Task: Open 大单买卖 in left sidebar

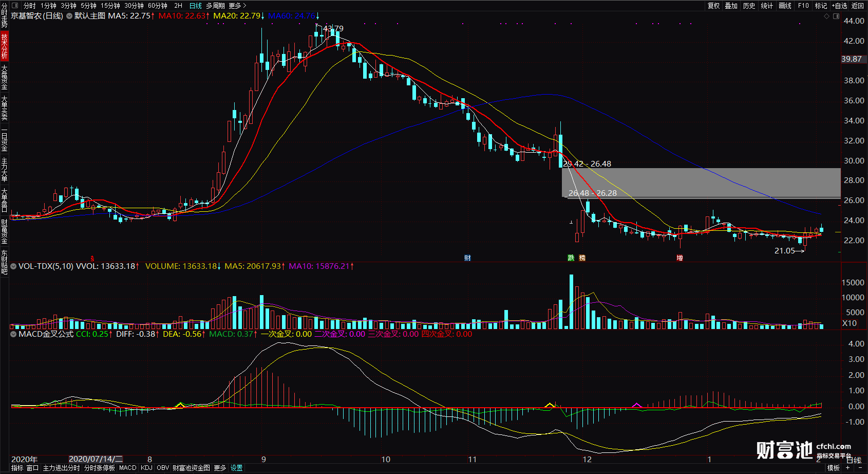Action: tap(4, 108)
